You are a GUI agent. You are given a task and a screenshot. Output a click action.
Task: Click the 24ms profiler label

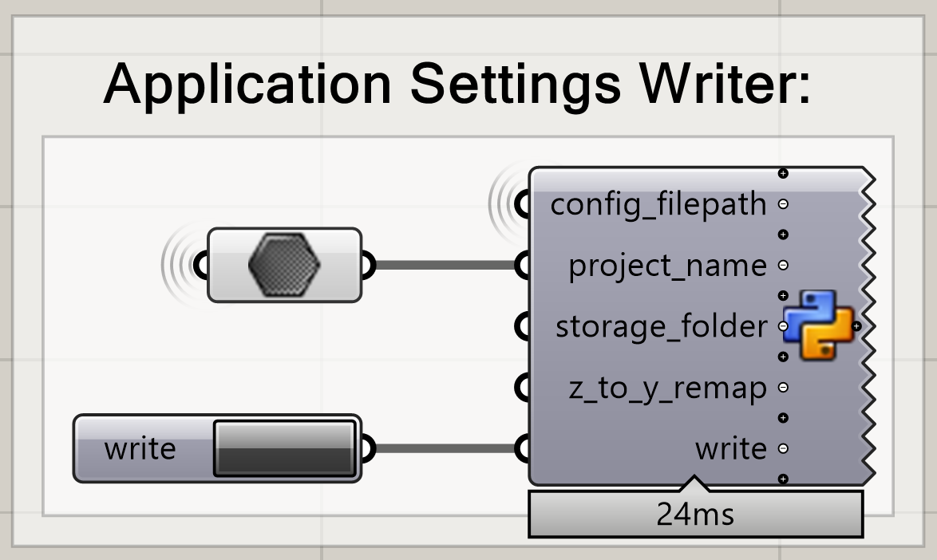pos(695,515)
